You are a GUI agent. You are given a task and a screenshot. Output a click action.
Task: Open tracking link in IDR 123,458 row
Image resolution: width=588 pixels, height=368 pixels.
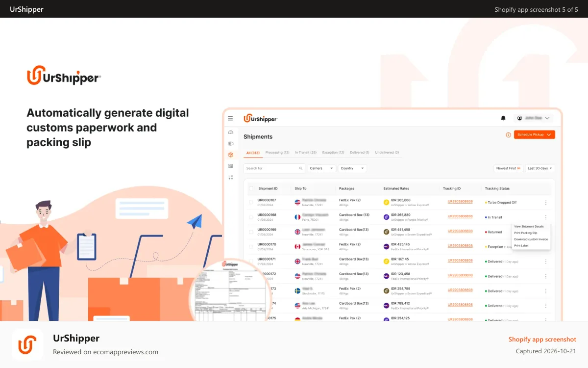pyautogui.click(x=460, y=275)
